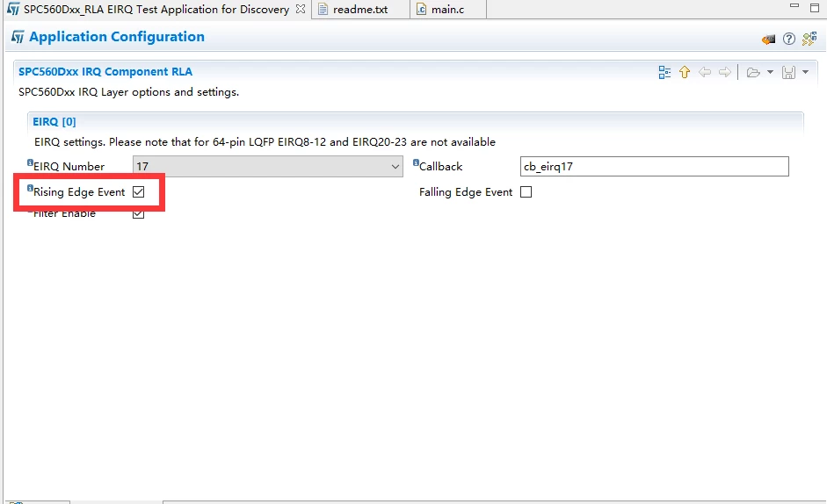Click the 'SPC560Dxx IRQ Layer options and settings.' text

click(128, 91)
